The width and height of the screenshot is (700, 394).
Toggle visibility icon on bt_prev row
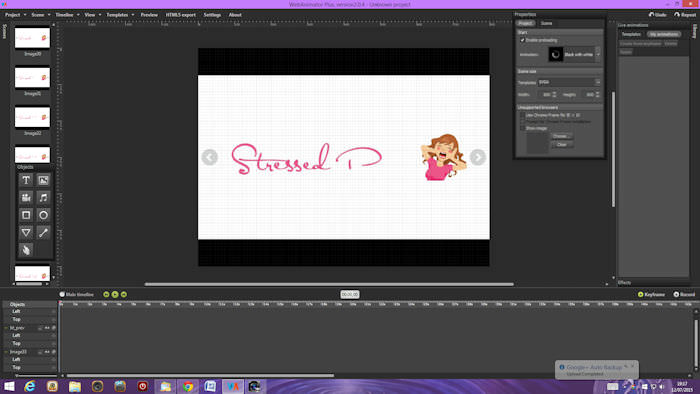click(x=46, y=328)
